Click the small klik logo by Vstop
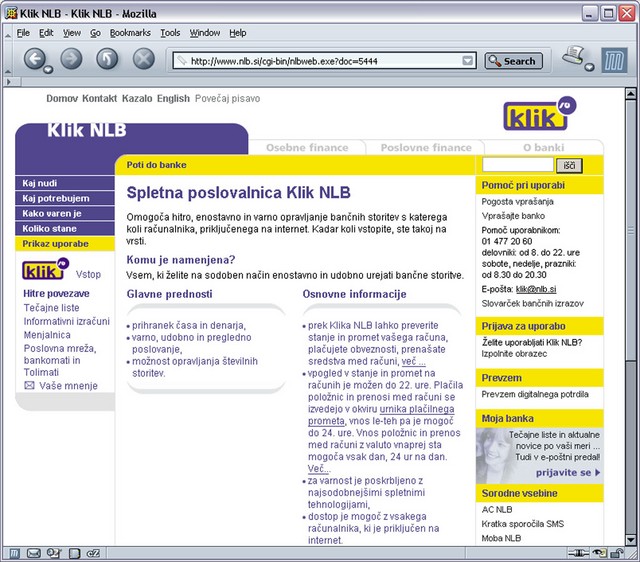The height and width of the screenshot is (562, 640). (x=45, y=269)
